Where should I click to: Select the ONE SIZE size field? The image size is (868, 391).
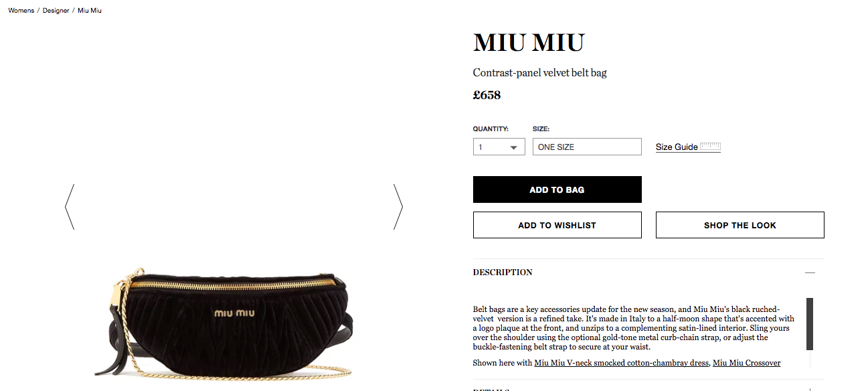coord(587,147)
